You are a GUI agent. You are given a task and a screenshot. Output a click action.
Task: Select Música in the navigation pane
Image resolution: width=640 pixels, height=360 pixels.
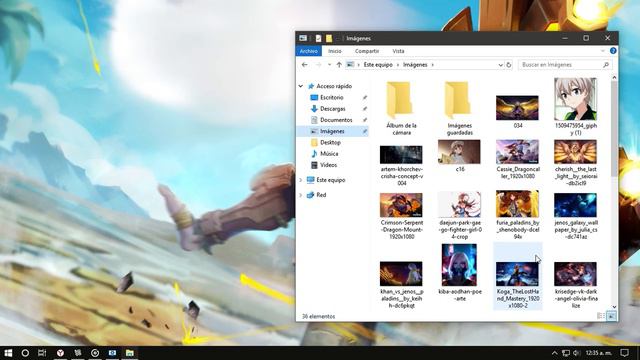pyautogui.click(x=329, y=154)
